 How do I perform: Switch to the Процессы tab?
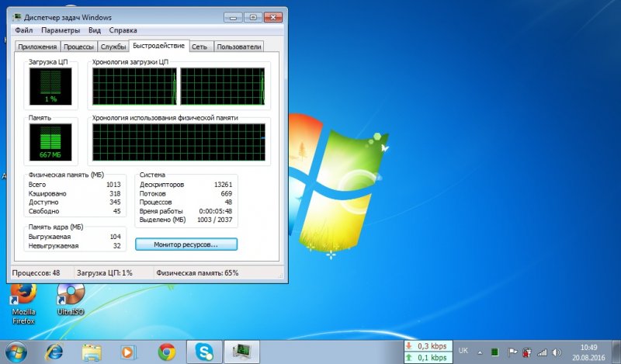point(79,47)
